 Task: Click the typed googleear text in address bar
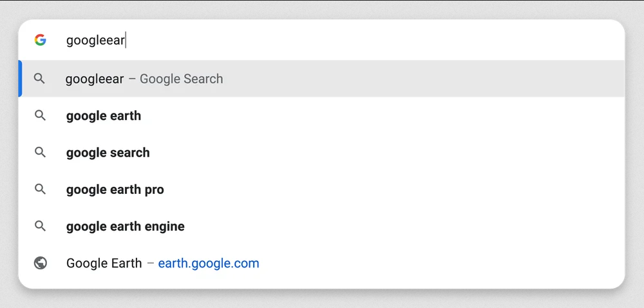(95, 40)
